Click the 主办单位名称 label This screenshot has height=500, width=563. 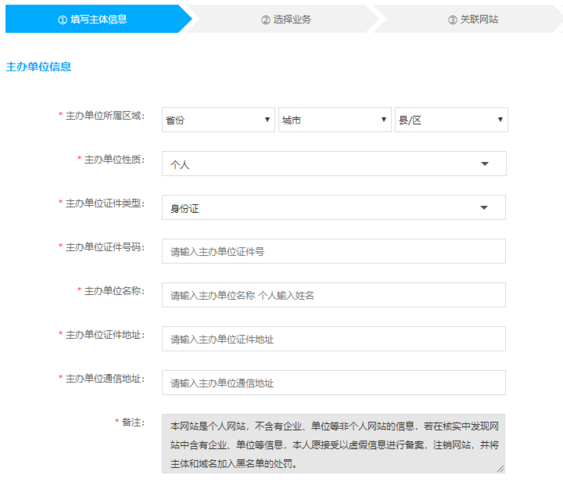pos(114,291)
